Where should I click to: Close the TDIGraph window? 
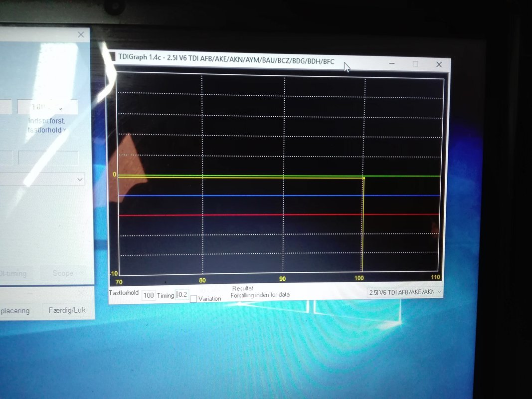pos(439,64)
